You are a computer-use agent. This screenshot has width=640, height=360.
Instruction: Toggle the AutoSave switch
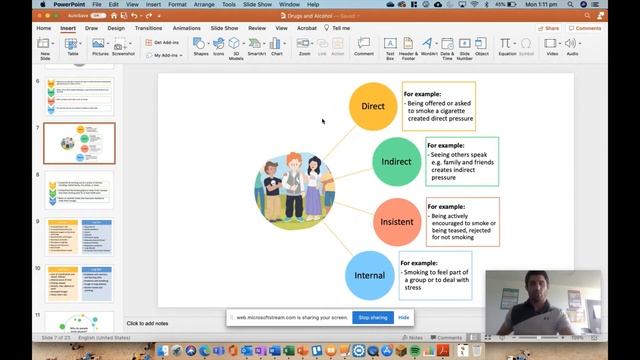(x=98, y=16)
